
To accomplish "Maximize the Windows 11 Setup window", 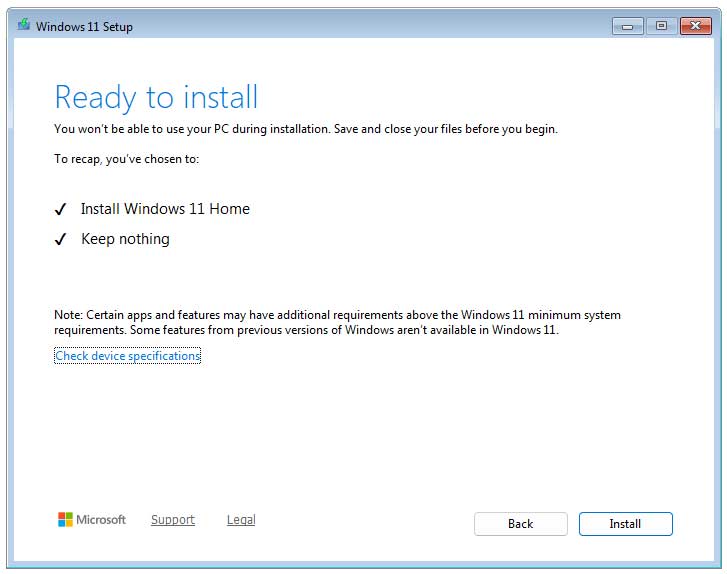I will click(662, 26).
